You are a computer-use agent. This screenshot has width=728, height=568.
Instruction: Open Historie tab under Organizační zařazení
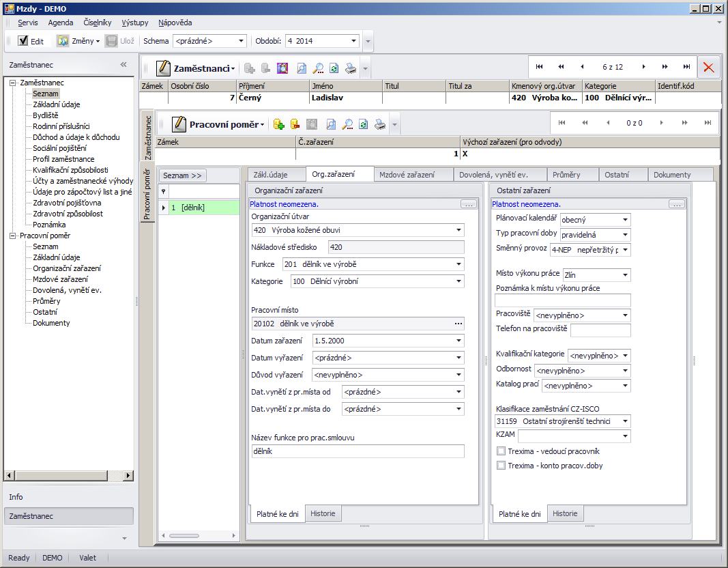pos(323,513)
